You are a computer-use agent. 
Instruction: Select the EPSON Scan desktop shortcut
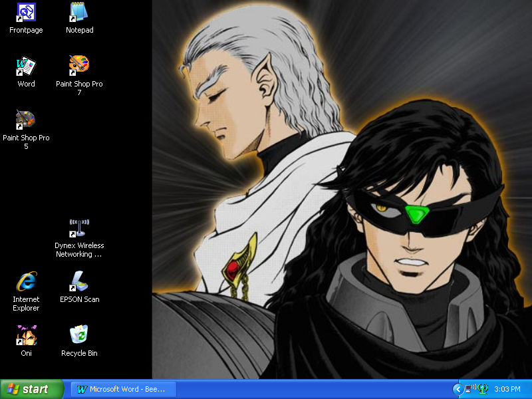pos(79,287)
